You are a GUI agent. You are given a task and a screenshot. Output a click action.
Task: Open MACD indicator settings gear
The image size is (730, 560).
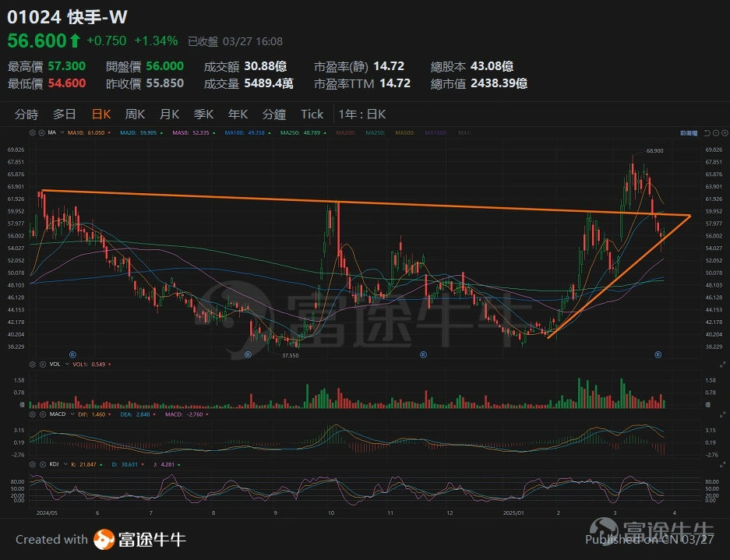pyautogui.click(x=32, y=414)
